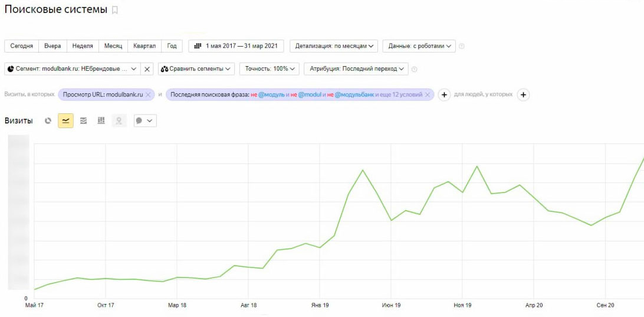
Task: Select the Квартал period tab
Action: pyautogui.click(x=144, y=46)
